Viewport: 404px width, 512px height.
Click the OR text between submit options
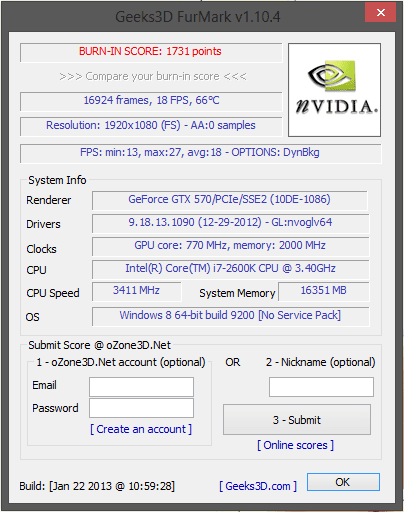click(x=233, y=362)
